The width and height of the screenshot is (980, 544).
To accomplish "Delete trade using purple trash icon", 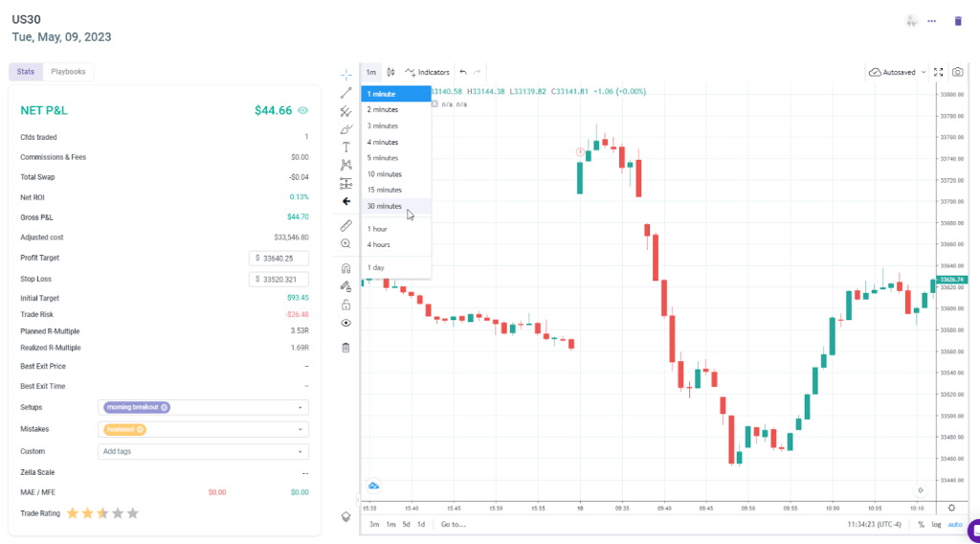I will click(958, 21).
